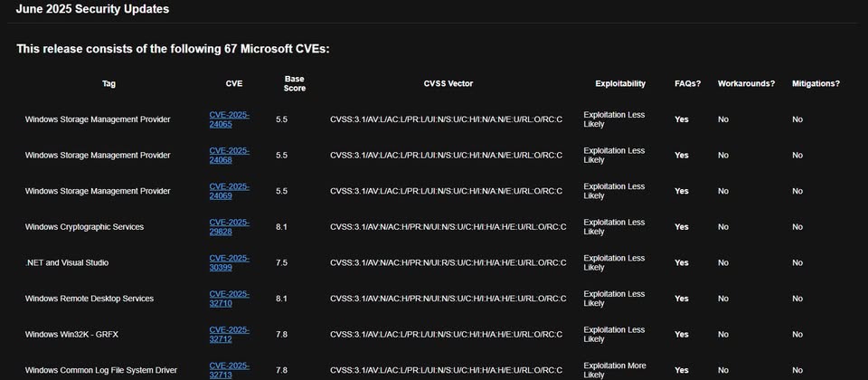Click the Windows Cryptographic Services tag

point(84,227)
